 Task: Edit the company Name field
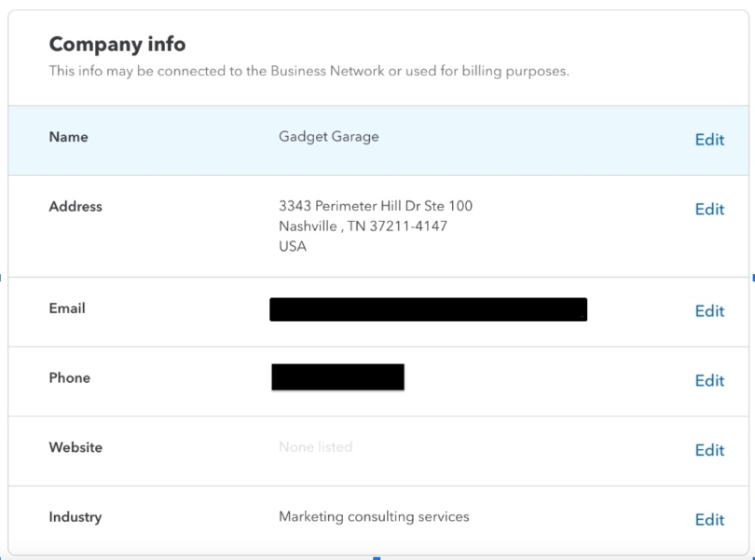[x=710, y=139]
